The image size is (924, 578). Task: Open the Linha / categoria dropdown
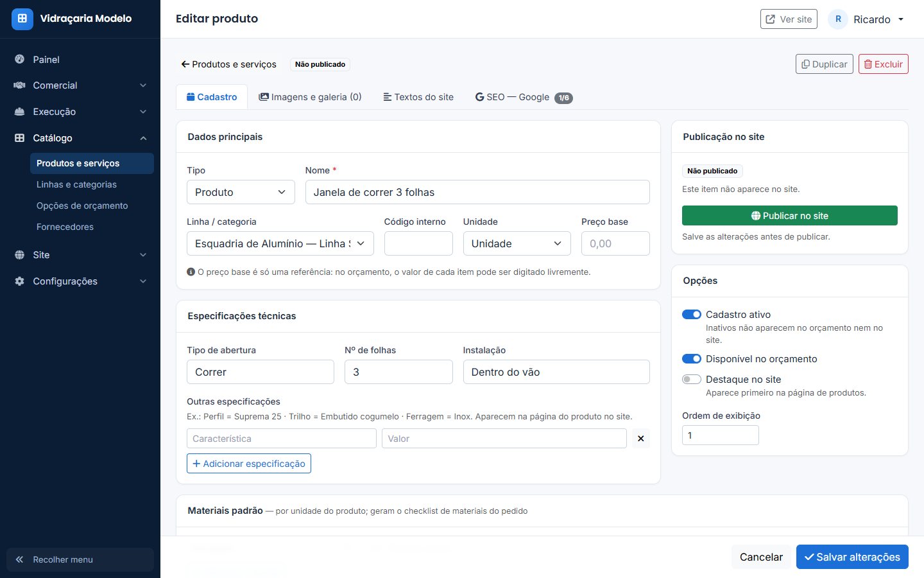(280, 243)
